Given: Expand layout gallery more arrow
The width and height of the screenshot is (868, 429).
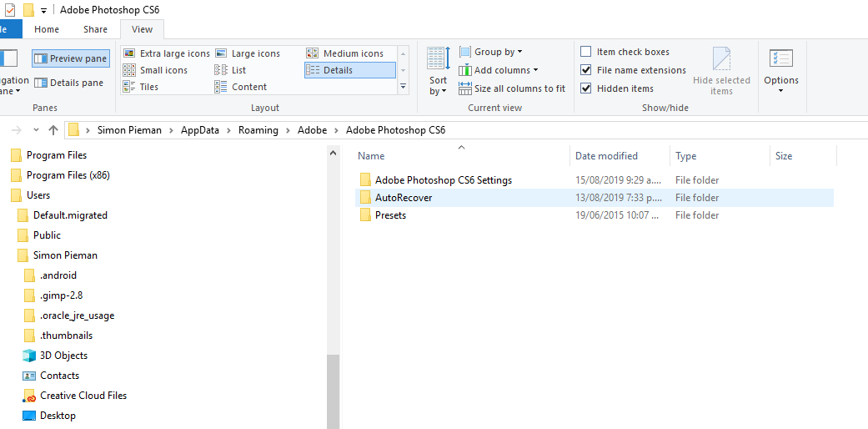Looking at the screenshot, I should (x=403, y=87).
